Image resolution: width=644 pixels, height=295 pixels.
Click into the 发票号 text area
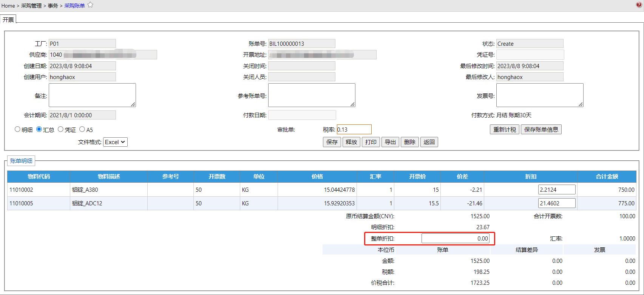540,95
